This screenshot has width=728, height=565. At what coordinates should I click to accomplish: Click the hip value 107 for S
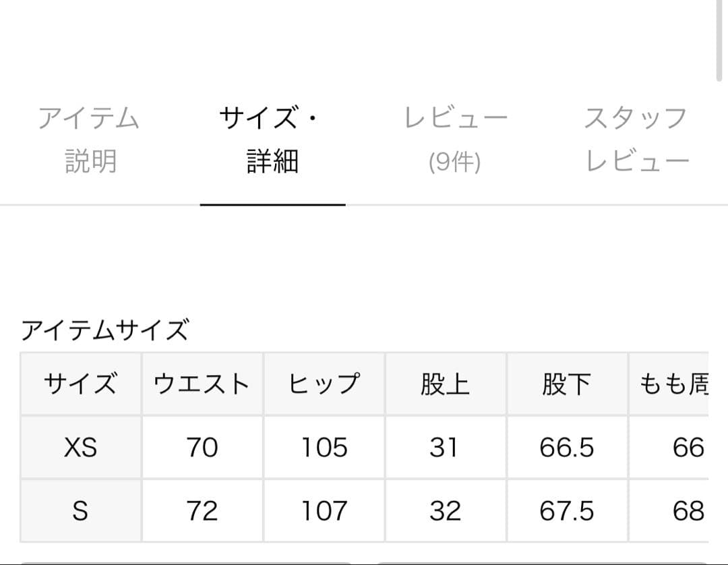point(324,509)
